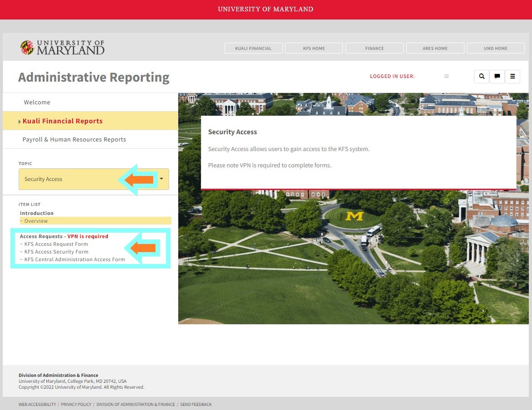Image resolution: width=532 pixels, height=410 pixels.
Task: Open the hamburger menu icon
Action: [512, 77]
